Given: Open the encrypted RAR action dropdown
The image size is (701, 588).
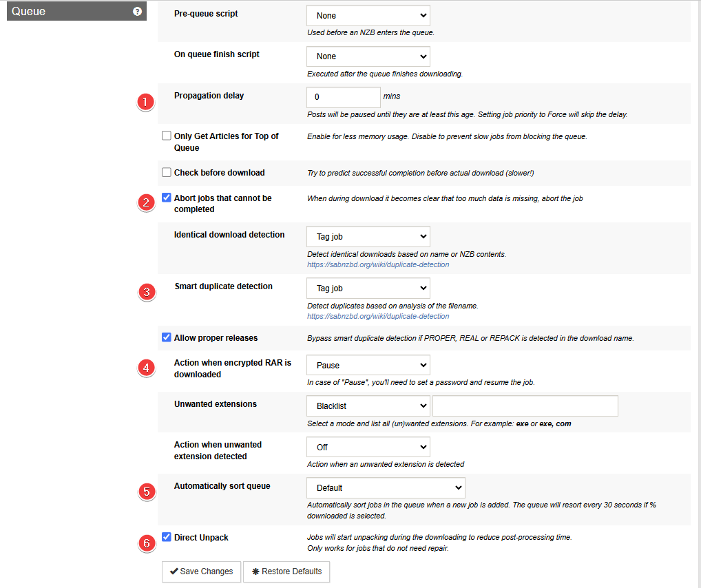Looking at the screenshot, I should pyautogui.click(x=368, y=365).
